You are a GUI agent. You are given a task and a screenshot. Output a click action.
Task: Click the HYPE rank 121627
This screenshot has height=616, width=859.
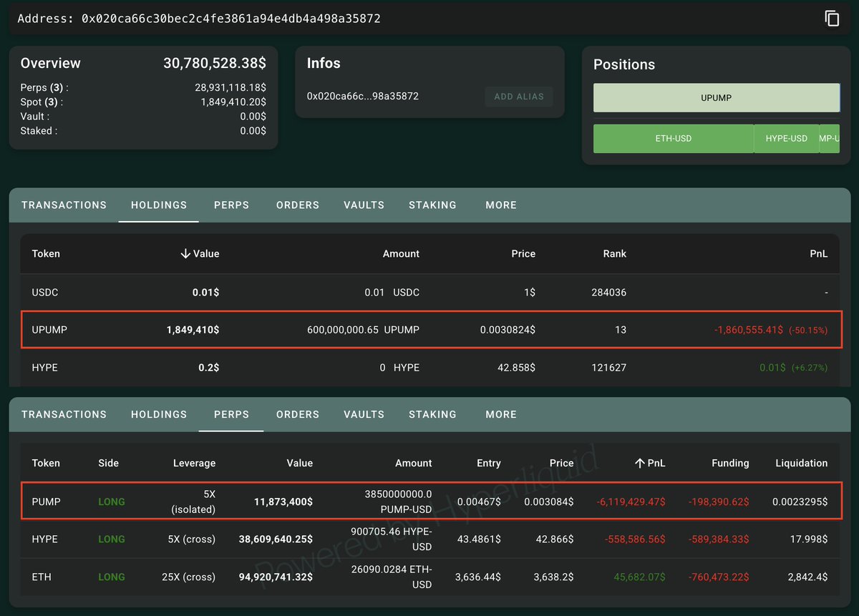[609, 368]
